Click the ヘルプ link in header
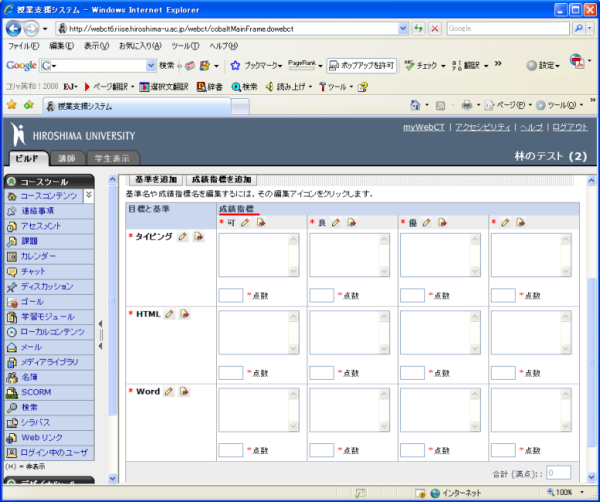 click(531, 127)
